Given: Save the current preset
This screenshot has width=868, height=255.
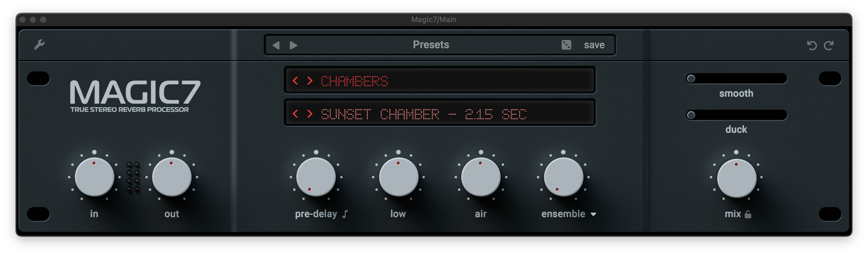Looking at the screenshot, I should pos(594,45).
